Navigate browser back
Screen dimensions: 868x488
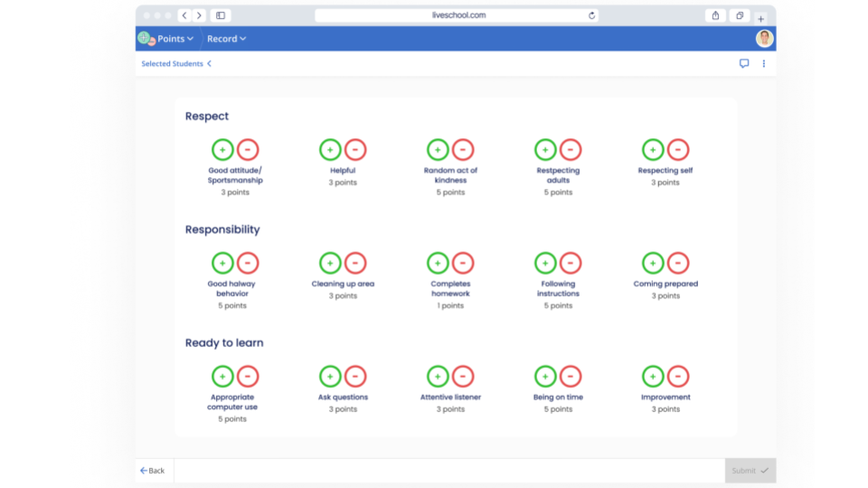click(x=184, y=15)
